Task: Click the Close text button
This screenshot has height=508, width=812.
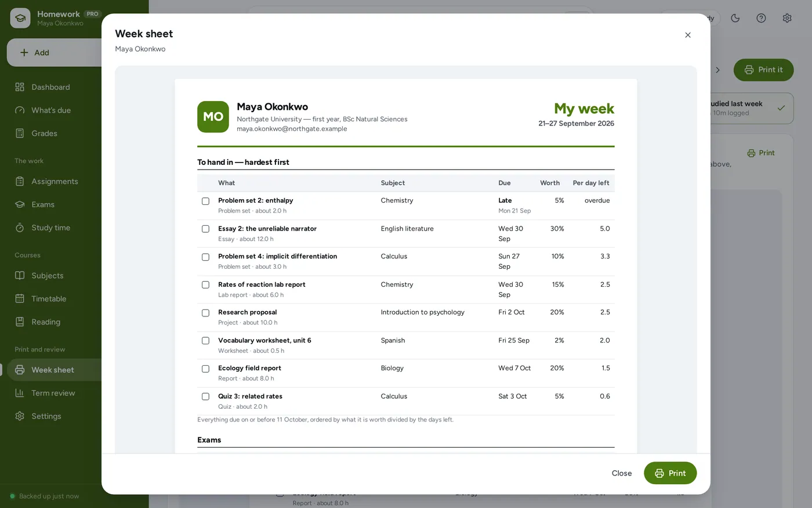Action: click(622, 473)
